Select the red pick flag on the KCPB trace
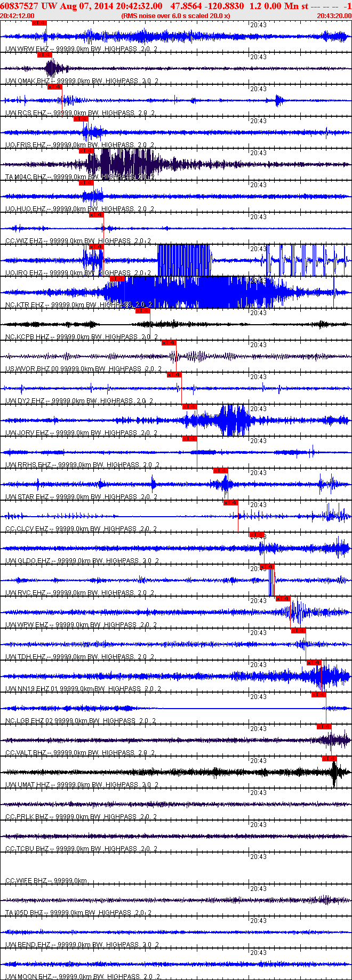Image resolution: width=352 pixels, height=980 pixels. [x=143, y=311]
